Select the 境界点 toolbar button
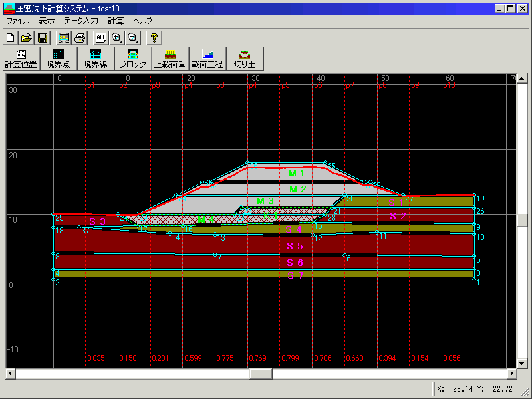This screenshot has width=532, height=399. [59, 59]
